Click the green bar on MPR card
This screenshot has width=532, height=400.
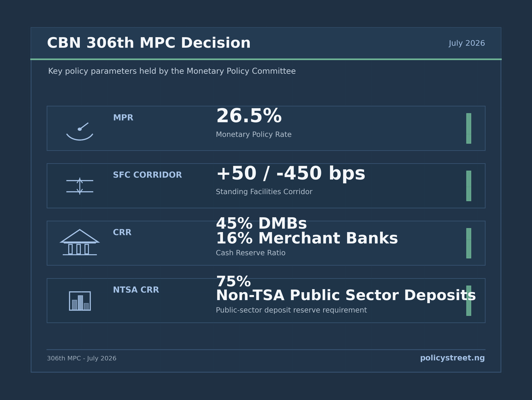pos(468,128)
